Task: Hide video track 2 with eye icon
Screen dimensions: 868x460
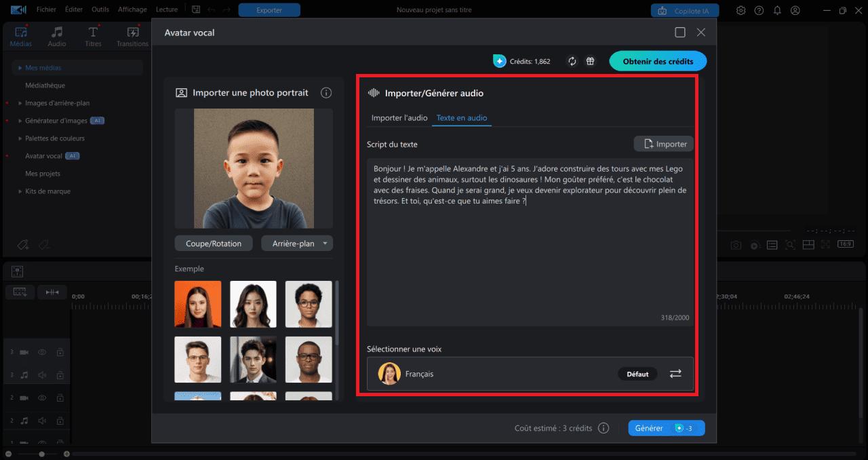Action: coord(42,398)
